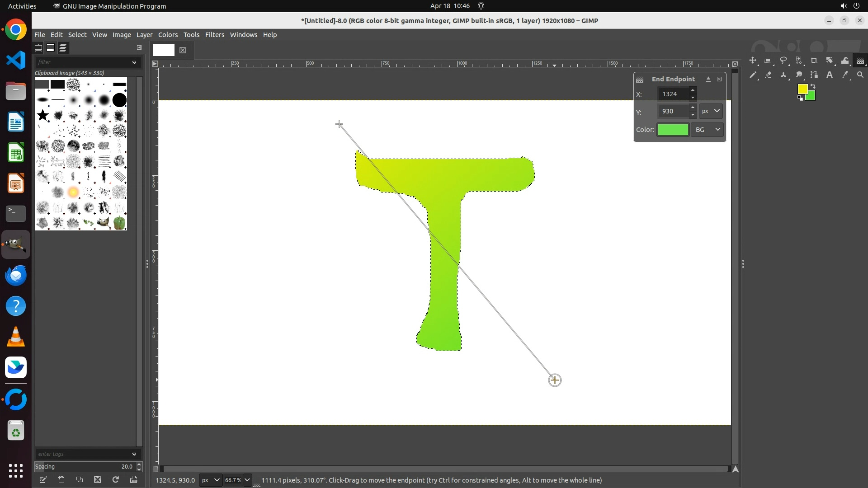Swap foreground and background colors

[x=812, y=86]
